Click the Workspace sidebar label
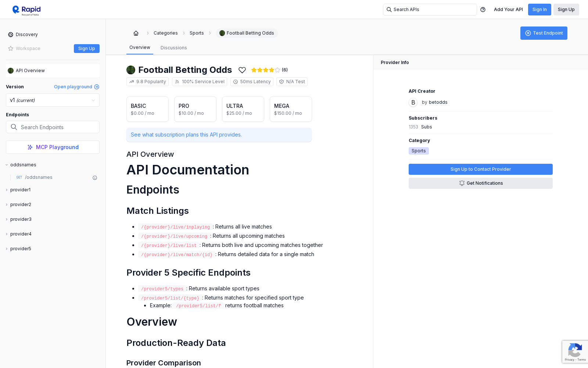Viewport: 588px width, 368px height. pos(28,49)
